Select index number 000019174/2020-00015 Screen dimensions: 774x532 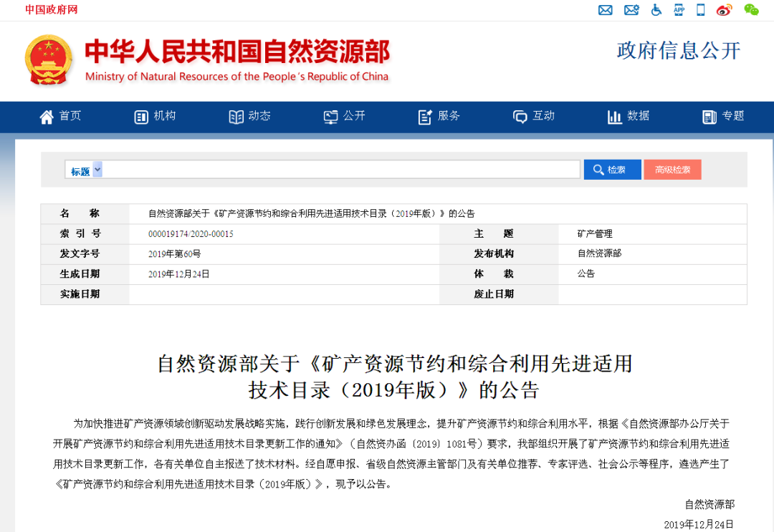coord(191,233)
